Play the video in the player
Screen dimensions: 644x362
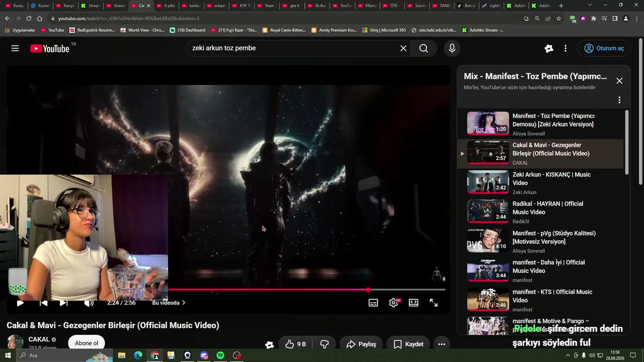[20, 303]
